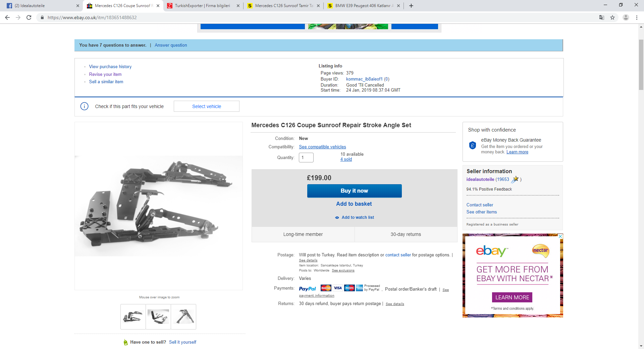This screenshot has width=644, height=349.
Task: Open seller feedback score 19653
Action: [503, 180]
